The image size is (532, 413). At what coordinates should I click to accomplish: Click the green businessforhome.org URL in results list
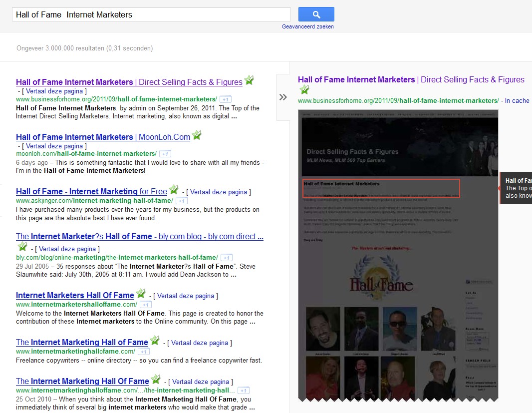(116, 99)
